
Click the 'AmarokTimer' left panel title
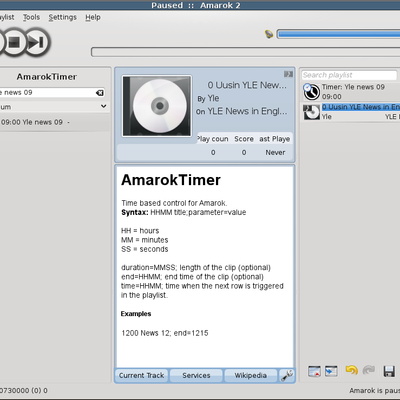click(x=47, y=77)
